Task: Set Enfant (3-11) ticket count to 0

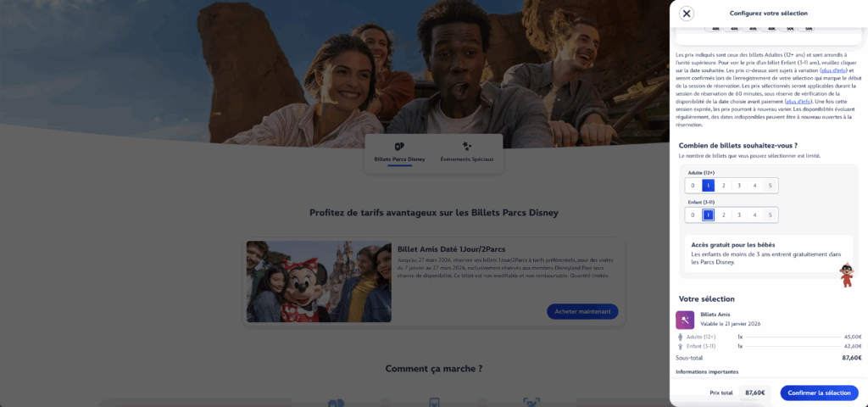Action: [x=693, y=215]
